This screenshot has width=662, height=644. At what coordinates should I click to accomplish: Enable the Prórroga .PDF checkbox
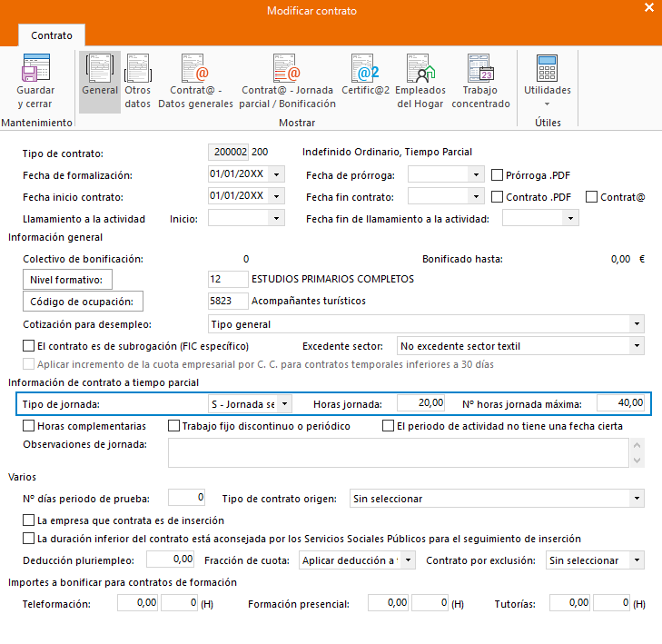(x=497, y=174)
